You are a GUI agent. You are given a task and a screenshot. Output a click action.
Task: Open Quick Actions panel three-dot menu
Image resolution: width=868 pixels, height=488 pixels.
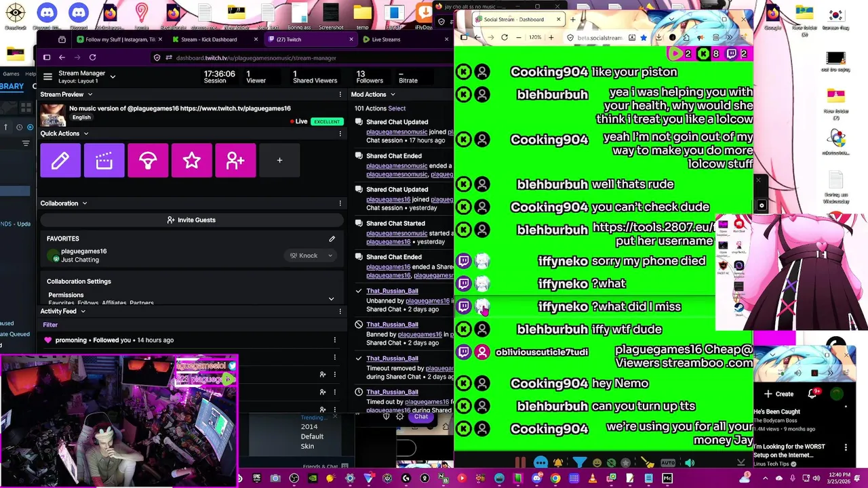click(x=340, y=134)
